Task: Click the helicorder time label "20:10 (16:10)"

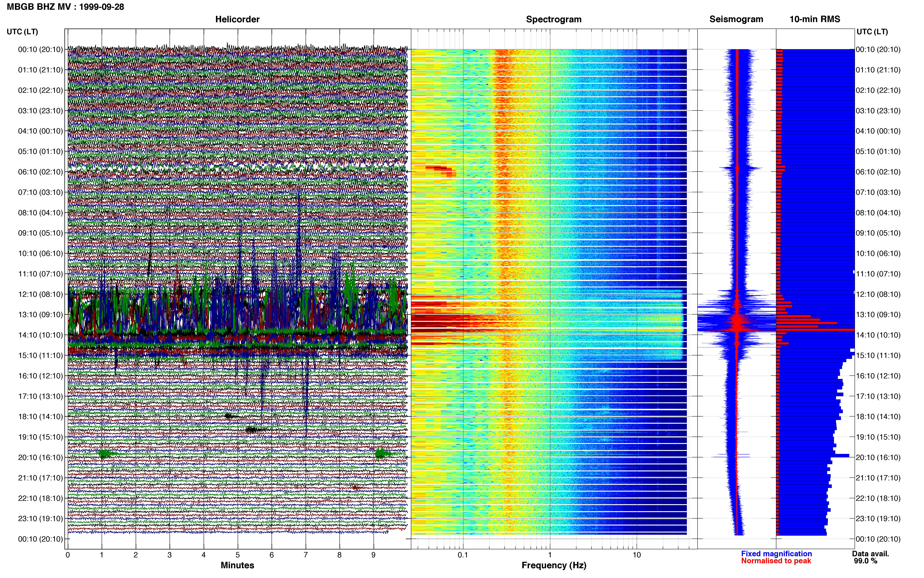Action: pyautogui.click(x=41, y=458)
